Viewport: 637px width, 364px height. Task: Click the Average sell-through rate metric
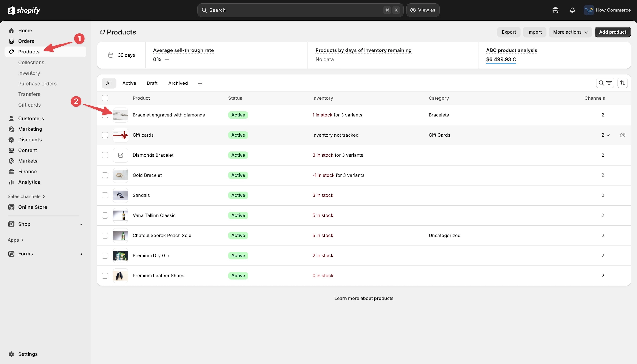183,50
